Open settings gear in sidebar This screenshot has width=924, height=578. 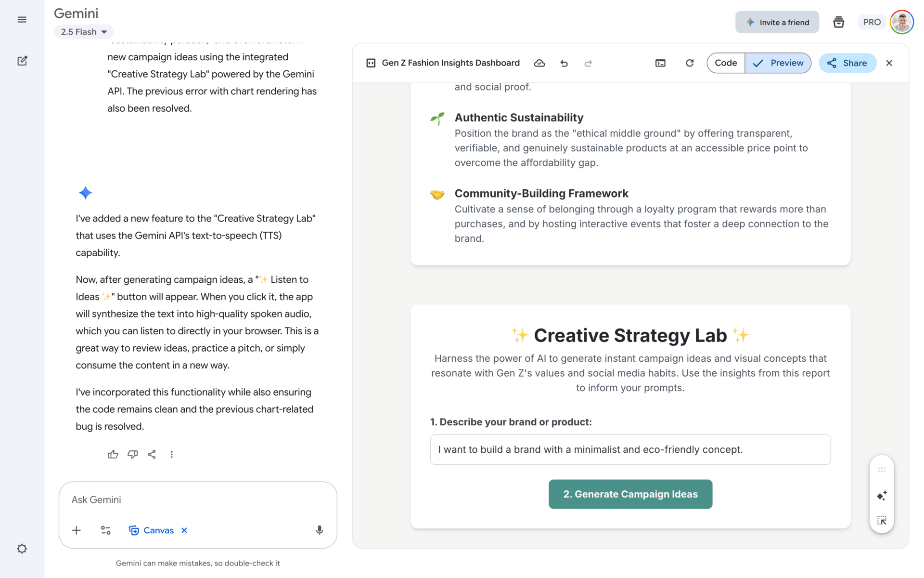tap(22, 549)
